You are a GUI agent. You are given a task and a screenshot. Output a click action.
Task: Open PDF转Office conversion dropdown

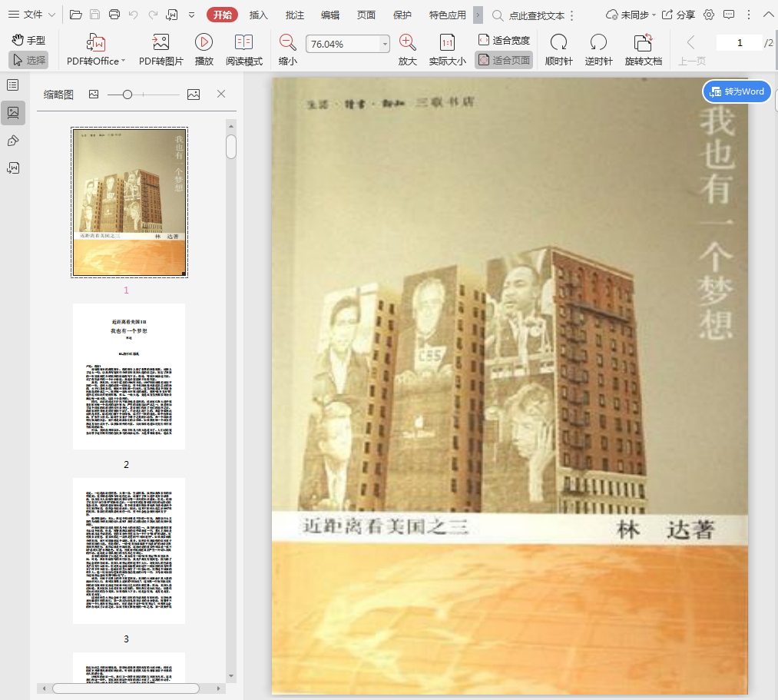click(96, 50)
